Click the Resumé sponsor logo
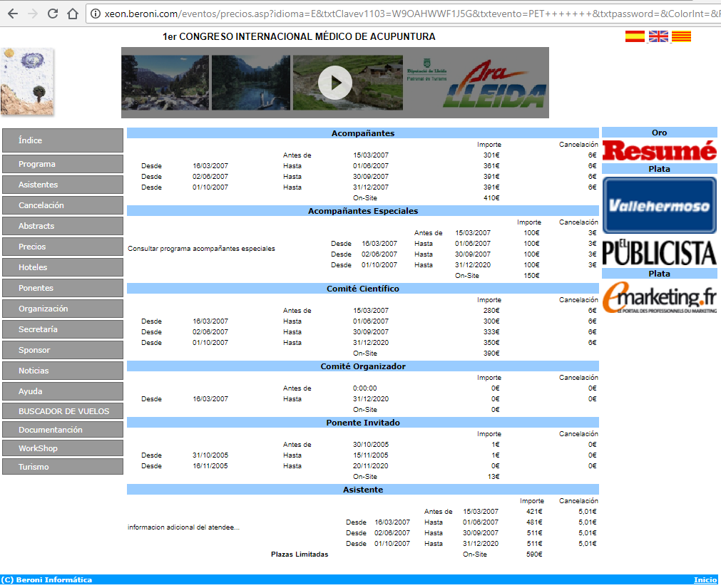 click(659, 150)
